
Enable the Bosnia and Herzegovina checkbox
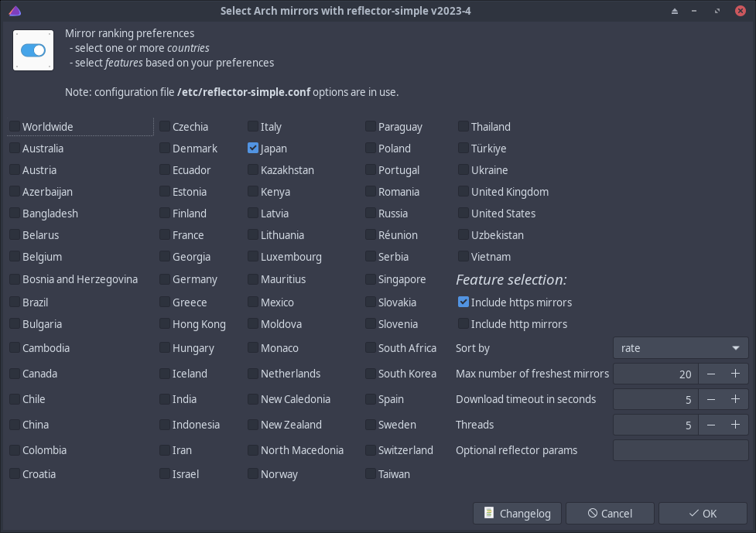[x=15, y=279]
